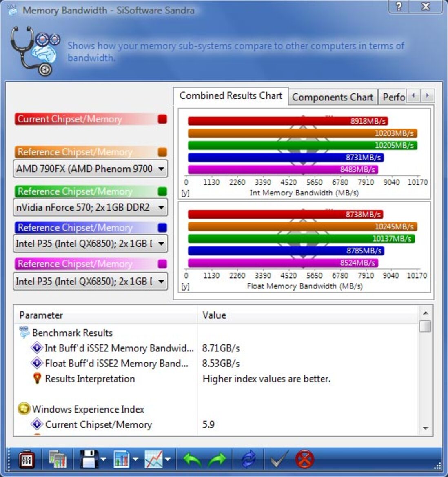
Task: Click 'Higher index values are better.' text
Action: pos(266,378)
